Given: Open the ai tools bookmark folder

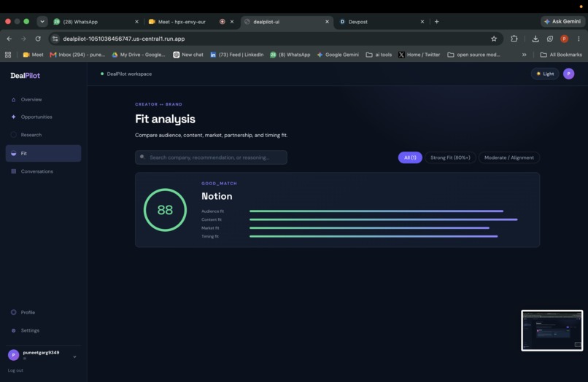Looking at the screenshot, I should tap(379, 55).
